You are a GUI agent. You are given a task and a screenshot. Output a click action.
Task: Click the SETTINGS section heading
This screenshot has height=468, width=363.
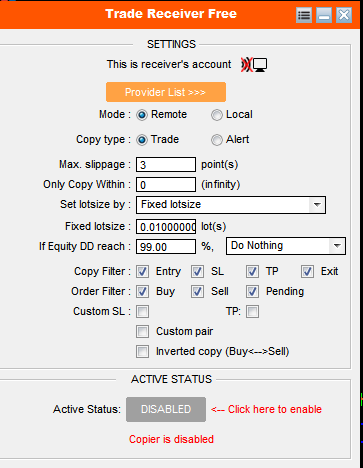point(171,44)
